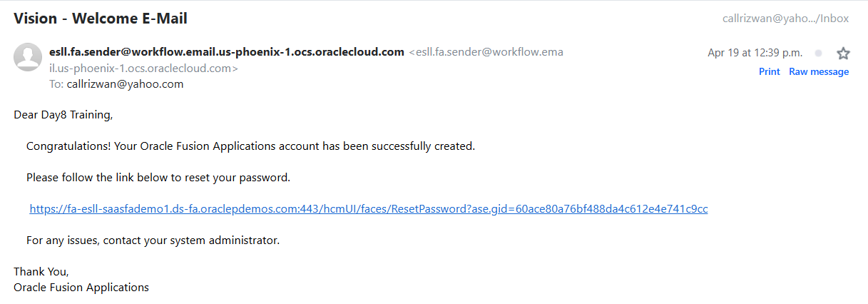Screen dimensions: 868x304
Task: Click the Congratulations account created sentence
Action: pos(250,146)
